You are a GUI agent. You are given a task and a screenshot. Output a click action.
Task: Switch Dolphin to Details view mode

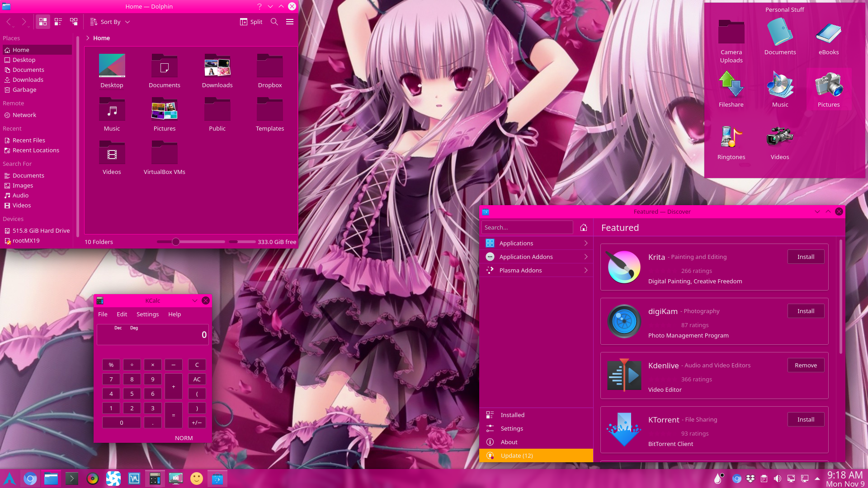74,22
